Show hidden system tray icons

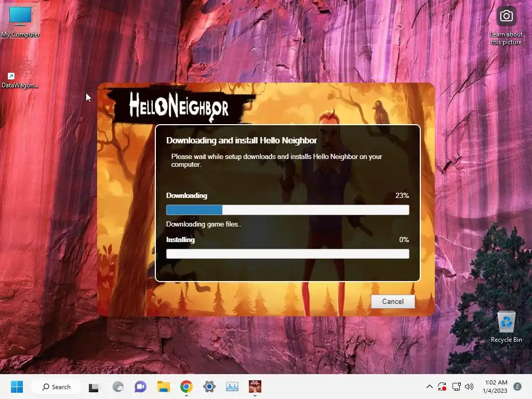point(429,387)
